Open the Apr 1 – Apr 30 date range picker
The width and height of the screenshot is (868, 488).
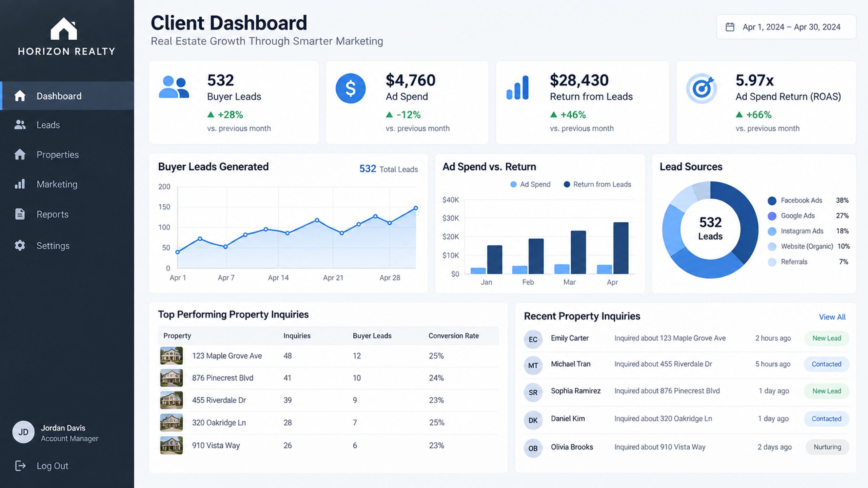point(786,27)
